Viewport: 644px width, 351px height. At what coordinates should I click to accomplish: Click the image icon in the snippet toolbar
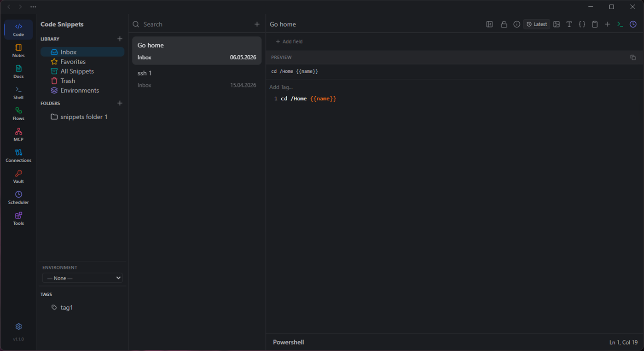557,24
